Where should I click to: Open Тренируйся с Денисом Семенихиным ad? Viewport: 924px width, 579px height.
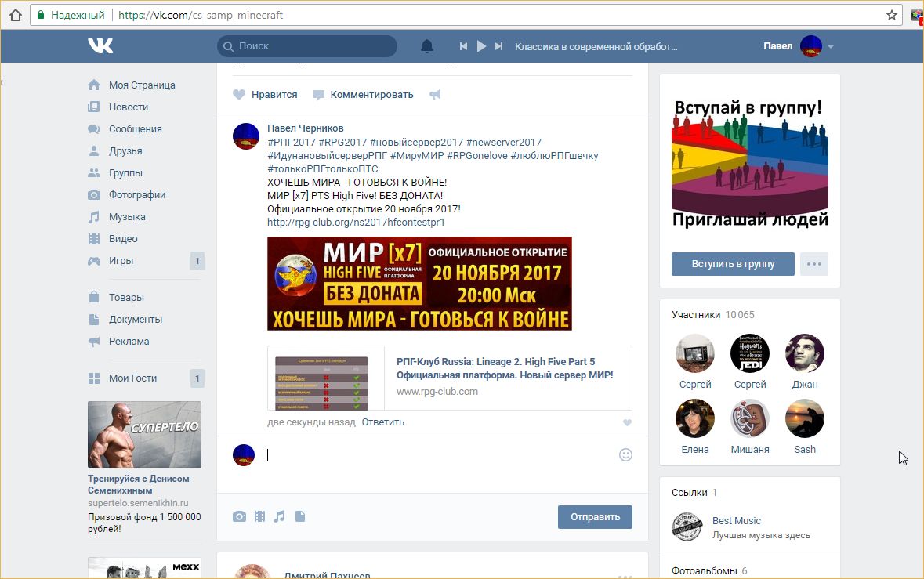click(x=139, y=484)
